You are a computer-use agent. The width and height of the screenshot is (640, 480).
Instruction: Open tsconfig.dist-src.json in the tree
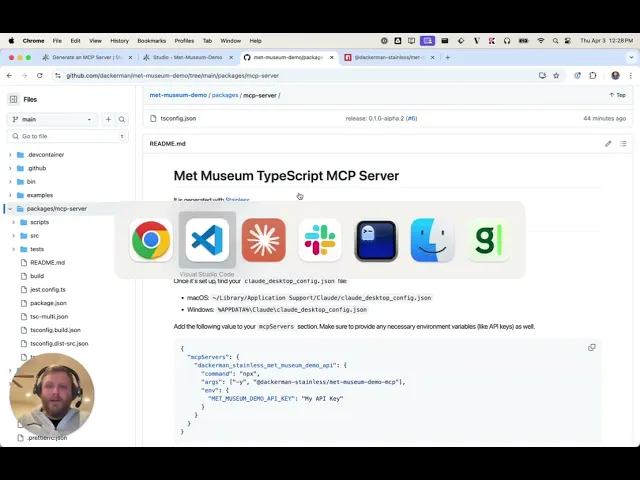coord(59,343)
